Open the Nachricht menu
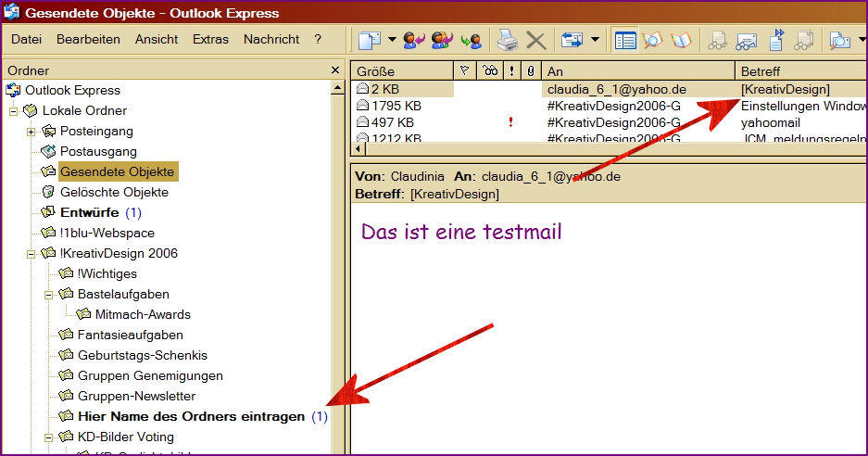This screenshot has height=456, width=868. click(x=271, y=39)
